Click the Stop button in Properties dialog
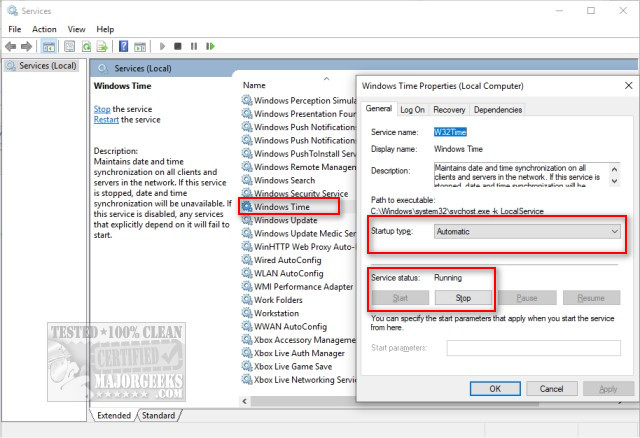Viewport: 640px width, 438px height. coord(463,298)
